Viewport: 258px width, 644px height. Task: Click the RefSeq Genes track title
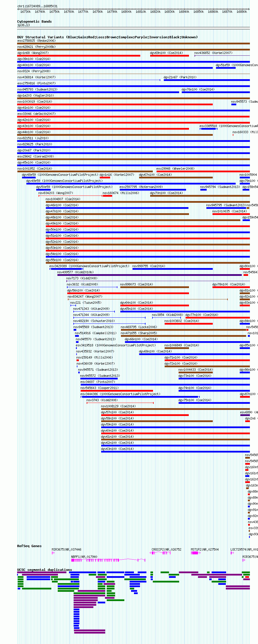pos(29,546)
